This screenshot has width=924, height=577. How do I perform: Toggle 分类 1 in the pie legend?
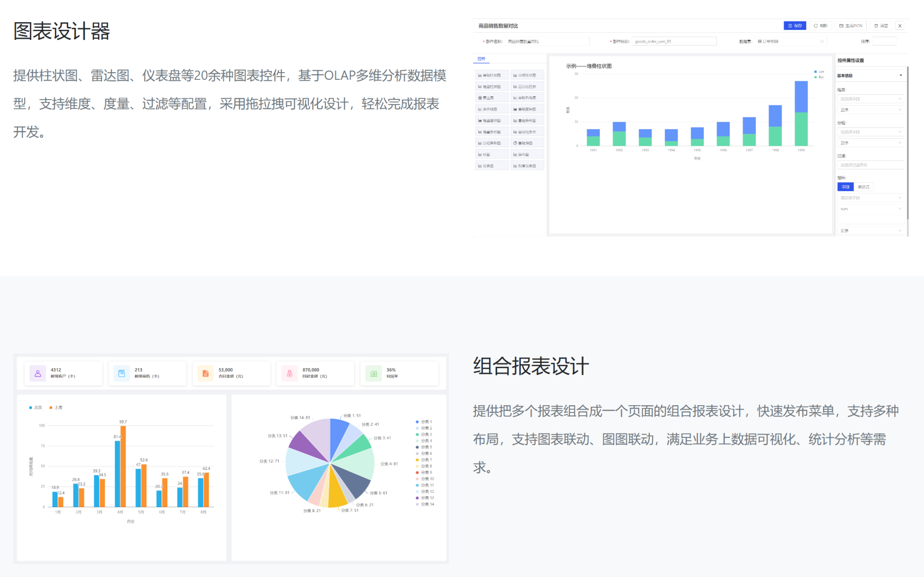(424, 422)
